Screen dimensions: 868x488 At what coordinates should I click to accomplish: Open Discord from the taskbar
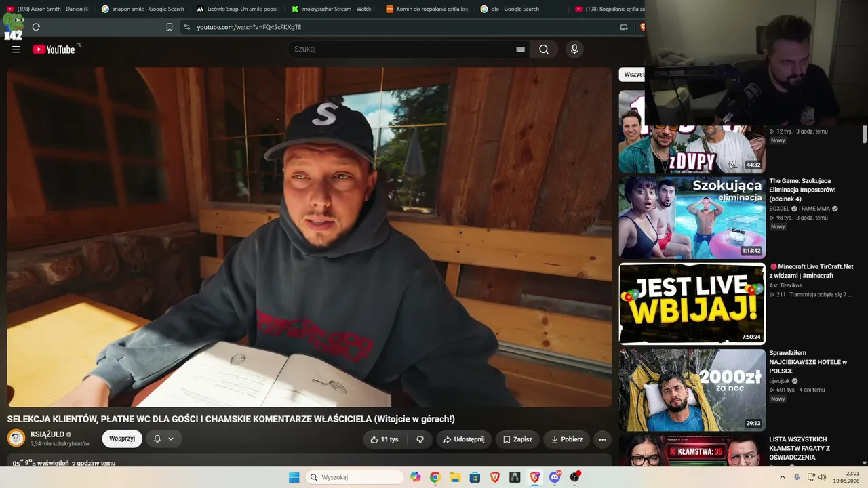555,477
